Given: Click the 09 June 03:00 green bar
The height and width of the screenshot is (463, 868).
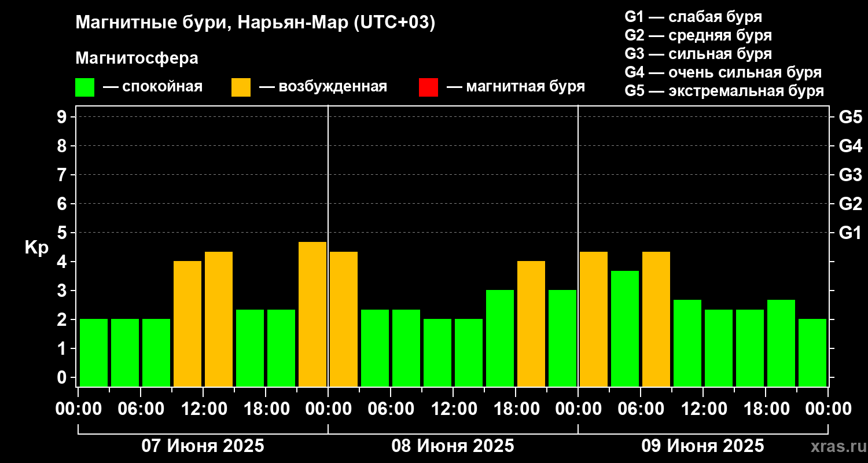Looking at the screenshot, I should coord(625,329).
